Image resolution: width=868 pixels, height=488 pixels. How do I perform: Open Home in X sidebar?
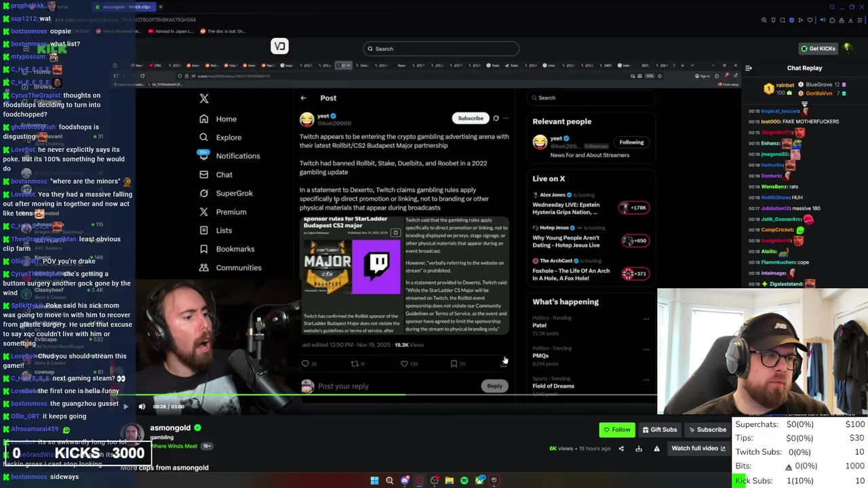[218, 119]
